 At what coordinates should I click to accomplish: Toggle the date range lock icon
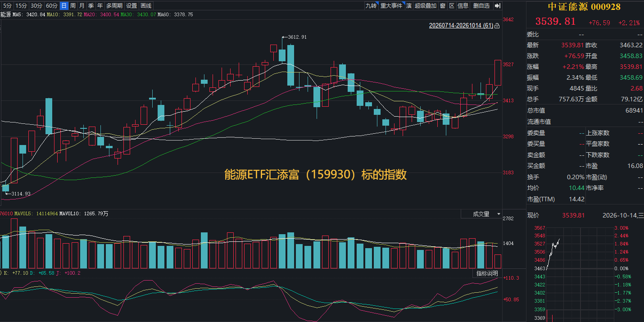point(497,26)
